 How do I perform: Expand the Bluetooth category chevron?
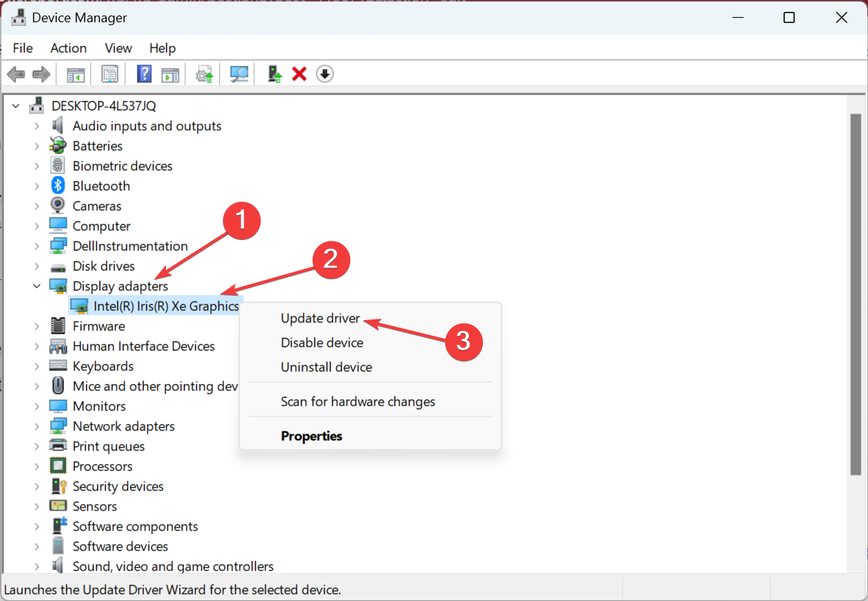point(36,185)
